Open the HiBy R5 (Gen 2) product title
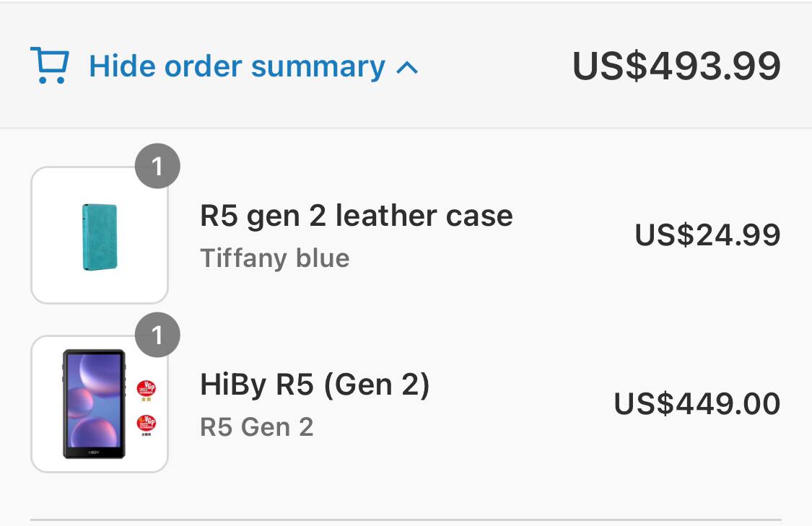Viewport: 812px width, 526px height. tap(315, 385)
